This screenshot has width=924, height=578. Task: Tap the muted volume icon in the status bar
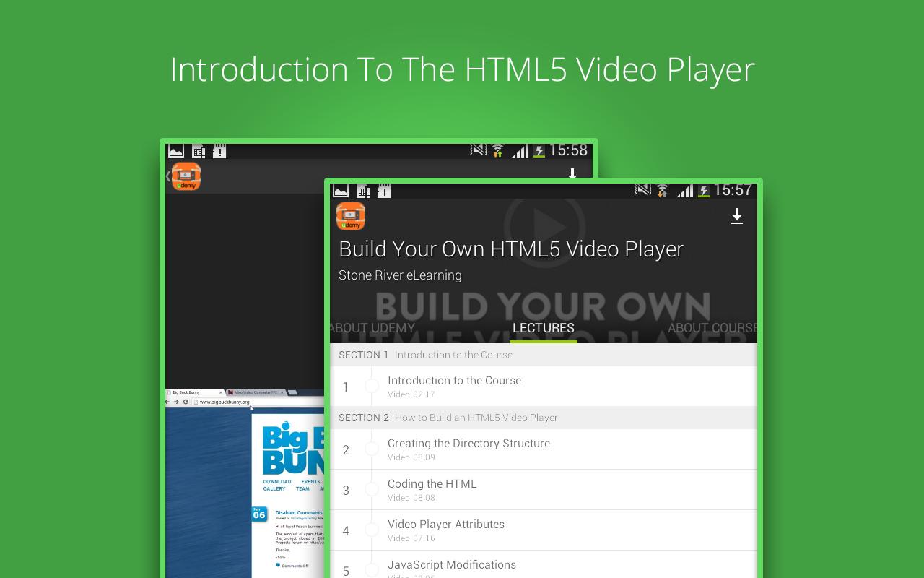pos(642,190)
